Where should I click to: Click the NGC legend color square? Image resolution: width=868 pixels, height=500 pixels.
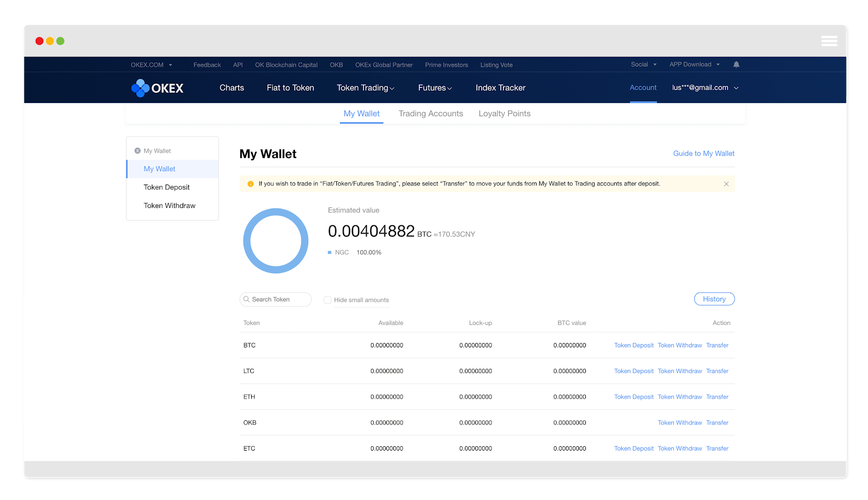coord(329,252)
